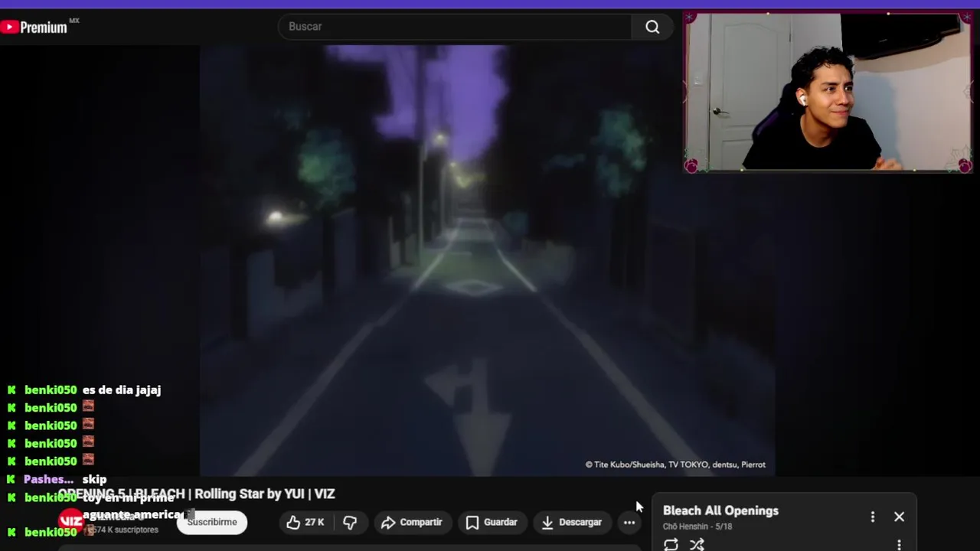Open the playlist three-dot options menu
Image resolution: width=980 pixels, height=551 pixels.
pos(872,517)
